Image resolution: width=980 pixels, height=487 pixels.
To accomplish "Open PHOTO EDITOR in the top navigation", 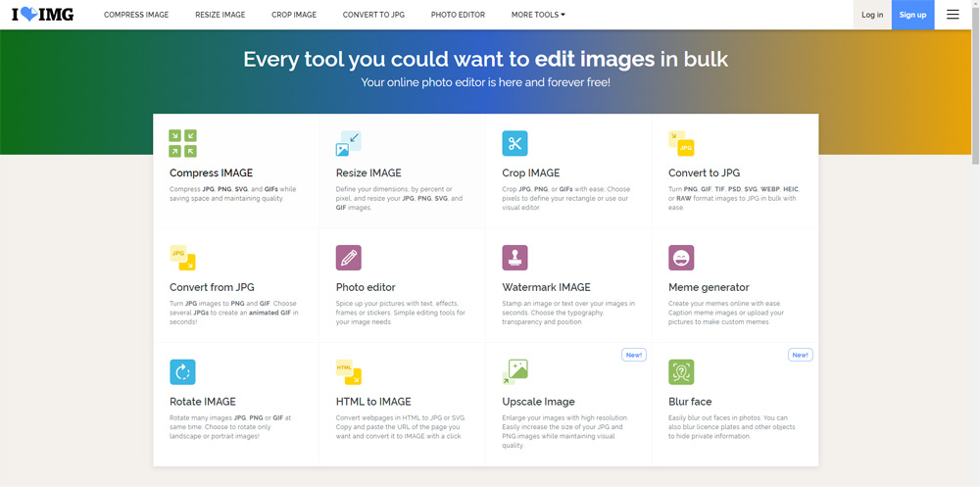I will click(458, 15).
